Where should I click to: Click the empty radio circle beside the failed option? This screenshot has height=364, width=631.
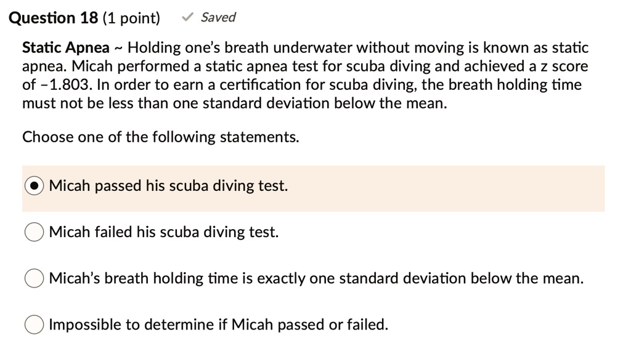[34, 232]
